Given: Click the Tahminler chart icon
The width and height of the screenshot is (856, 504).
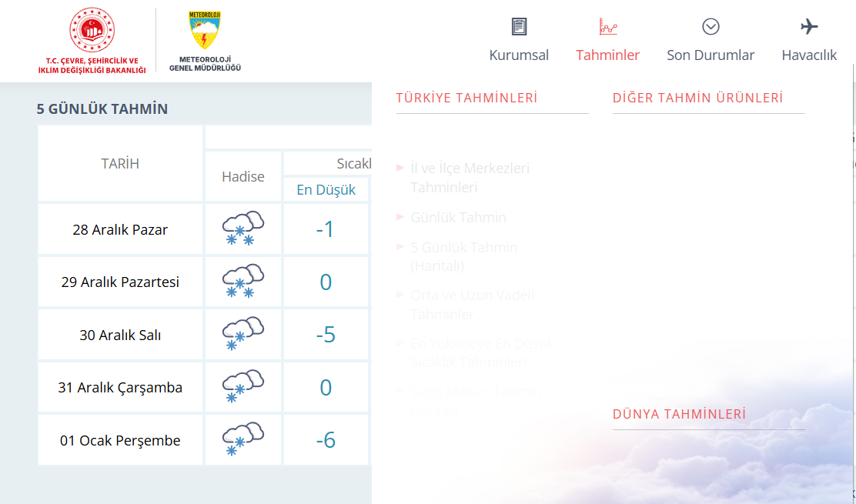Looking at the screenshot, I should [608, 27].
